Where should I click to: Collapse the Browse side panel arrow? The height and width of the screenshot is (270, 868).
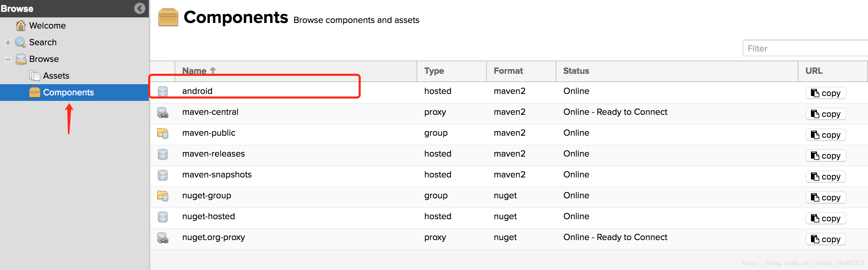tap(140, 8)
